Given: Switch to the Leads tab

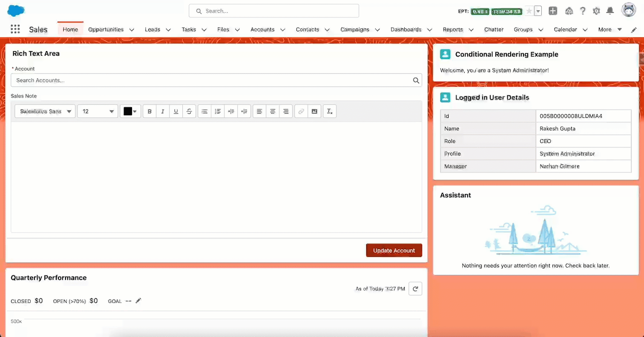Looking at the screenshot, I should 152,29.
